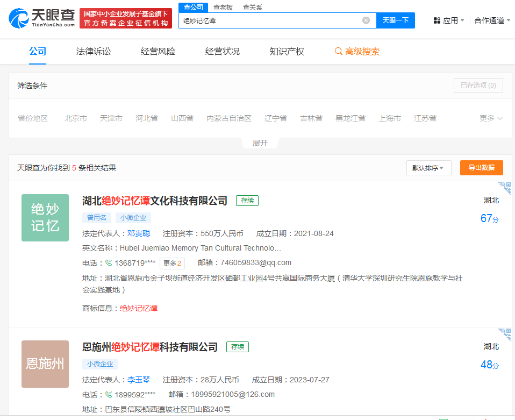Viewport: 515px width, 420px height.
Task: Click 更多2 phone numbers button
Action: click(x=172, y=263)
